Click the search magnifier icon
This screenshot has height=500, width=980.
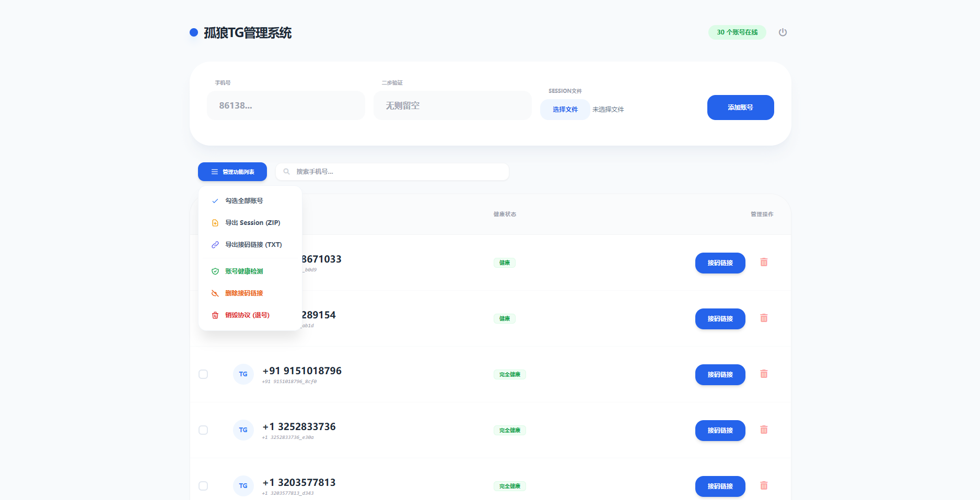286,172
